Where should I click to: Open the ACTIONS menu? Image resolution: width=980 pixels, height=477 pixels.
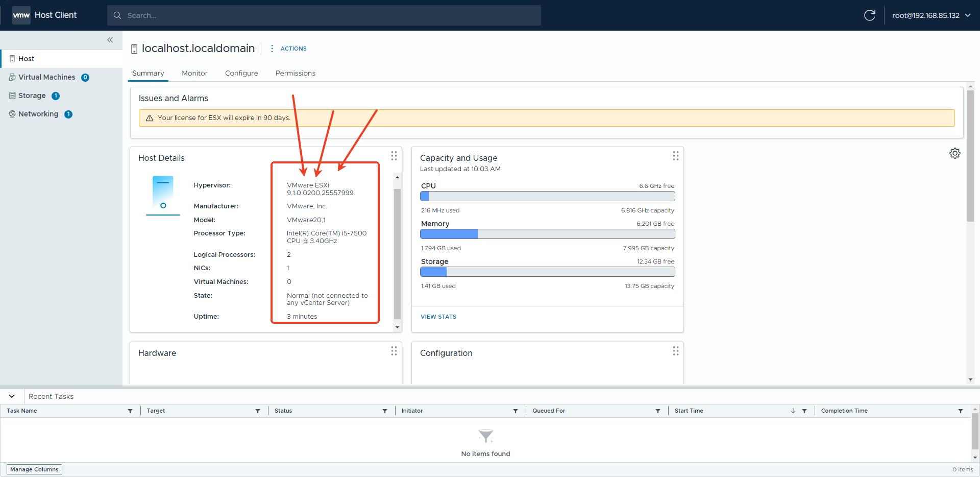point(293,49)
